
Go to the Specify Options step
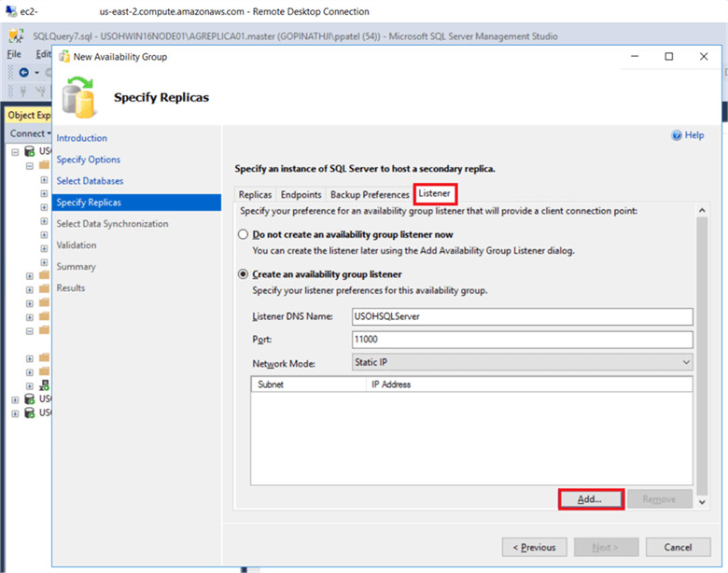pyautogui.click(x=89, y=160)
